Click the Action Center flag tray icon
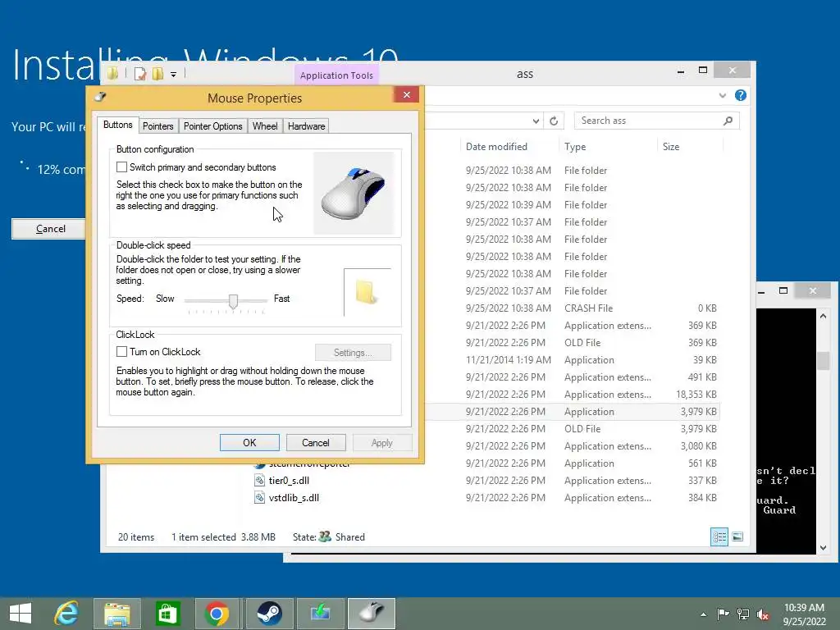 pos(723,614)
